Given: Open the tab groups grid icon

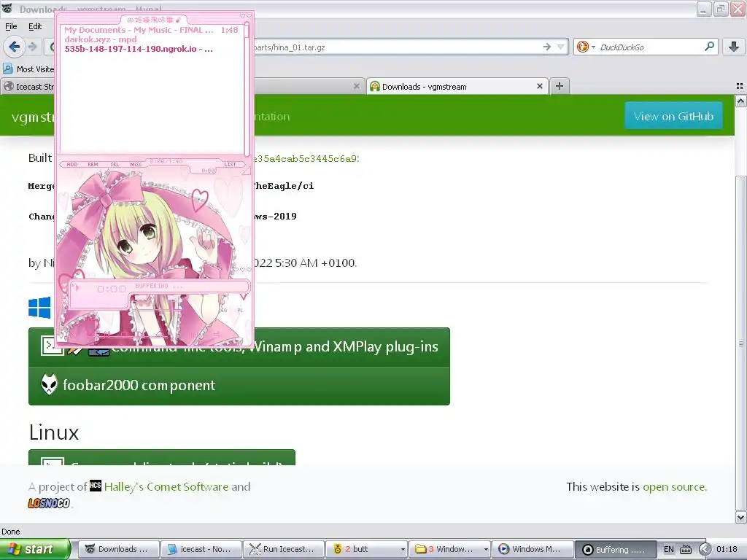Looking at the screenshot, I should (x=740, y=86).
